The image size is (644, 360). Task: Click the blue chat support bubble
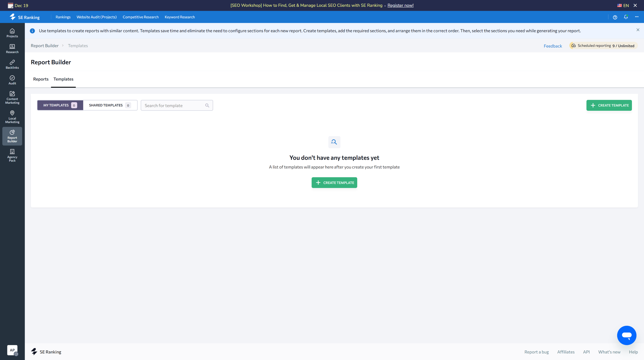[626, 335]
